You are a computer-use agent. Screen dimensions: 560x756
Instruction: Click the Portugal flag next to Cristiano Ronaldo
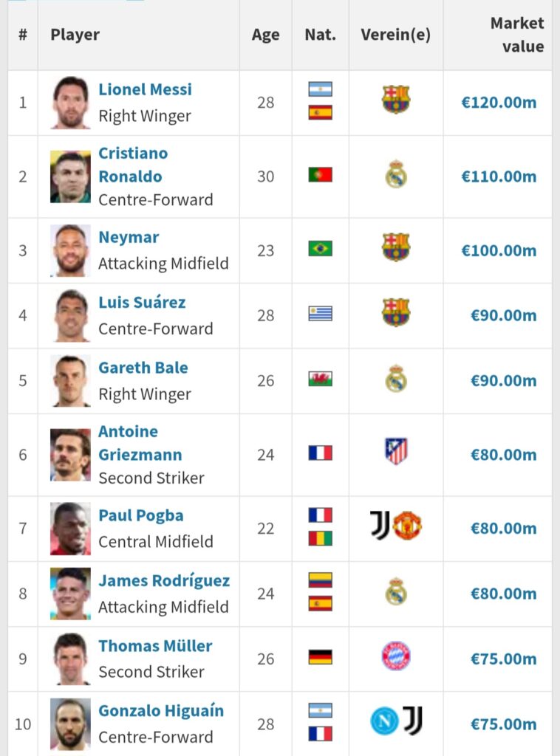pyautogui.click(x=320, y=175)
